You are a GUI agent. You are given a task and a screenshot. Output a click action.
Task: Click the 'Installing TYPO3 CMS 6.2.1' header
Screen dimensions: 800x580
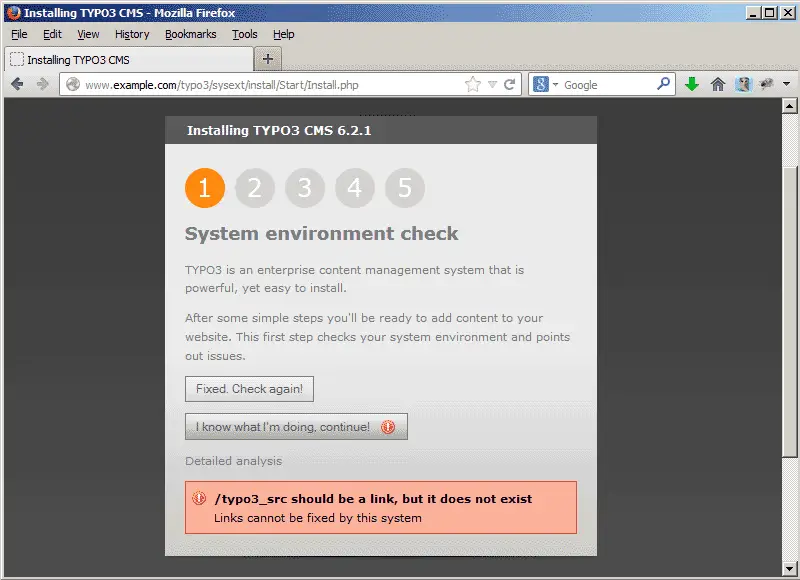(279, 130)
